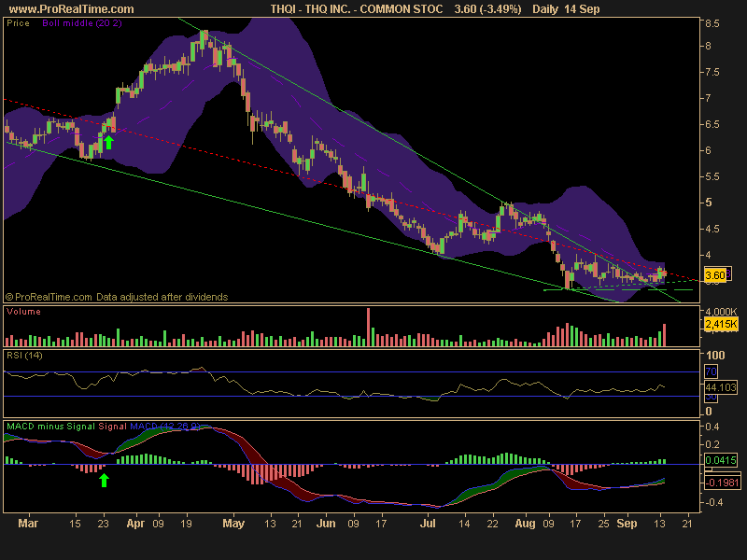The height and width of the screenshot is (560, 747).
Task: Click the Mar label on date axis
Action: click(x=28, y=524)
